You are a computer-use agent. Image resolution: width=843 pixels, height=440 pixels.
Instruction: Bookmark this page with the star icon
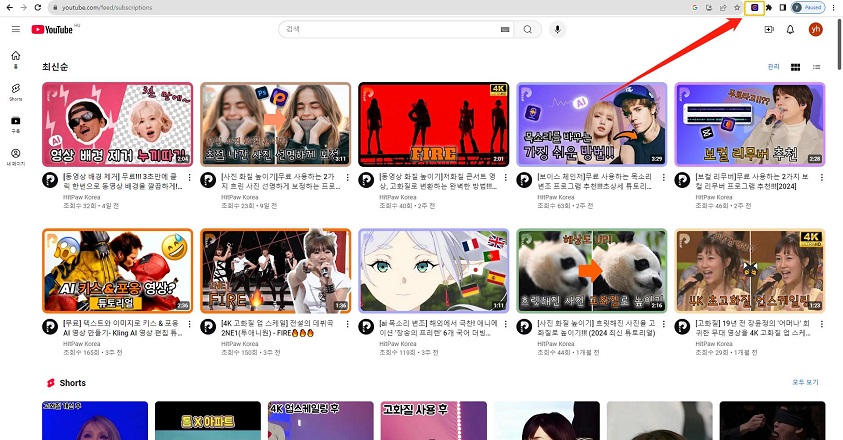tap(737, 8)
